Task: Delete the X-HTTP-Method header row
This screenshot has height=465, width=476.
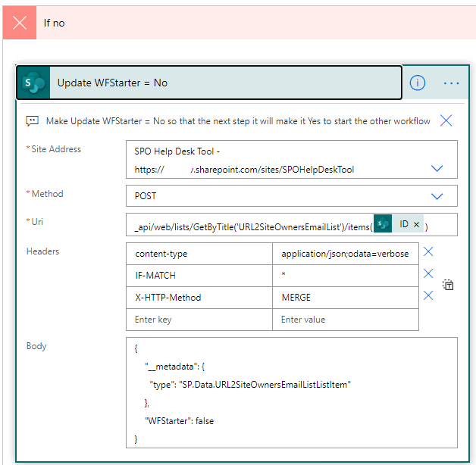Action: coord(428,296)
